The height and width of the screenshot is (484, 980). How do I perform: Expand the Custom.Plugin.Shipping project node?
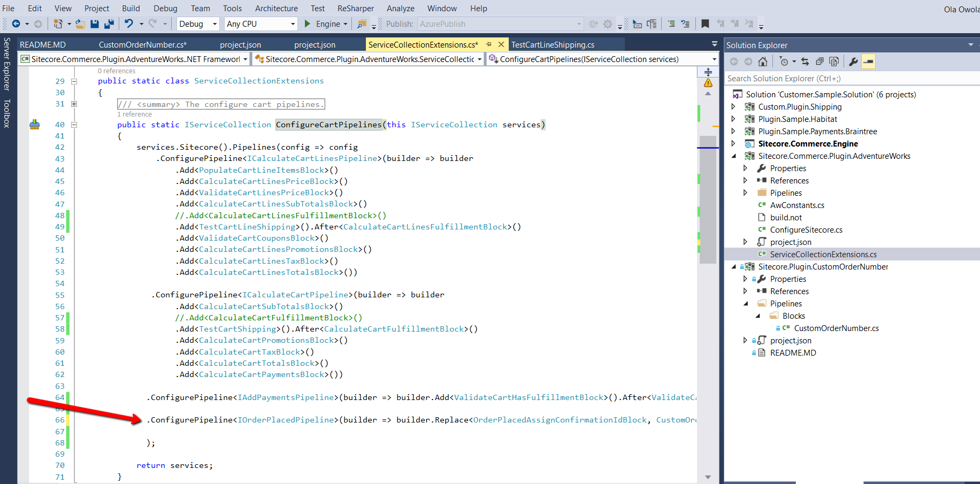click(x=733, y=106)
